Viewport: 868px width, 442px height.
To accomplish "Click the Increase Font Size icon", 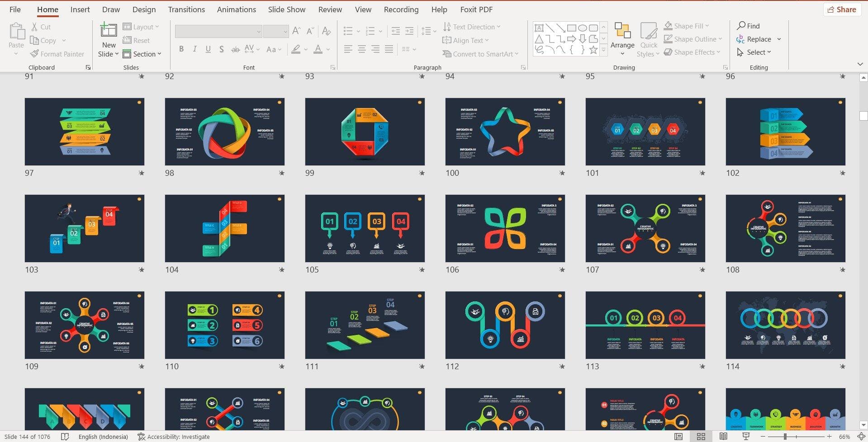I will (x=296, y=31).
